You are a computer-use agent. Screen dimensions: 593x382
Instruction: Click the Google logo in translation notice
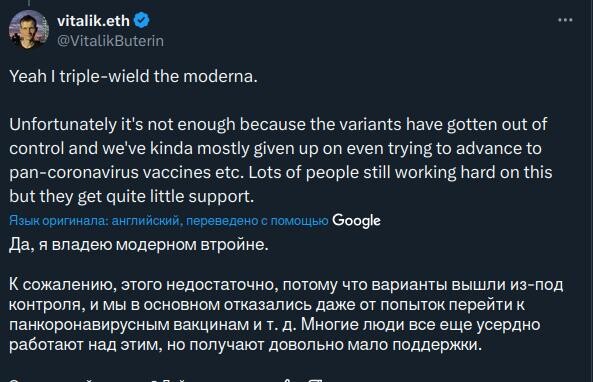356,221
